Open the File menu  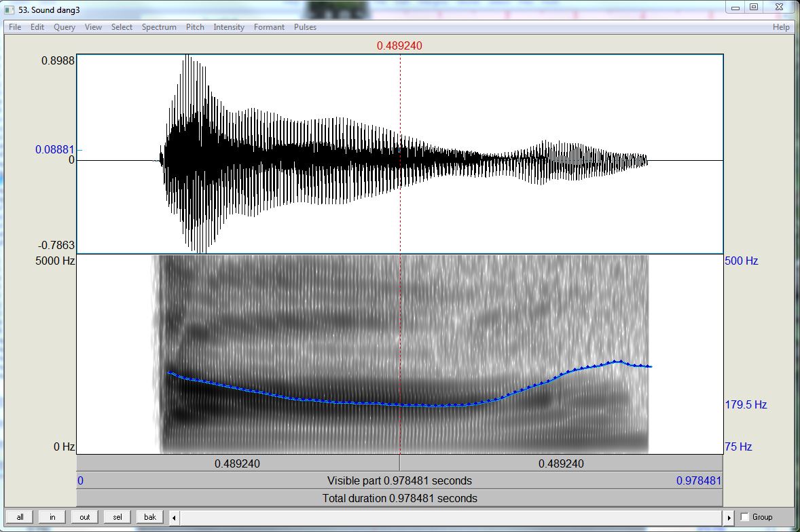point(15,27)
